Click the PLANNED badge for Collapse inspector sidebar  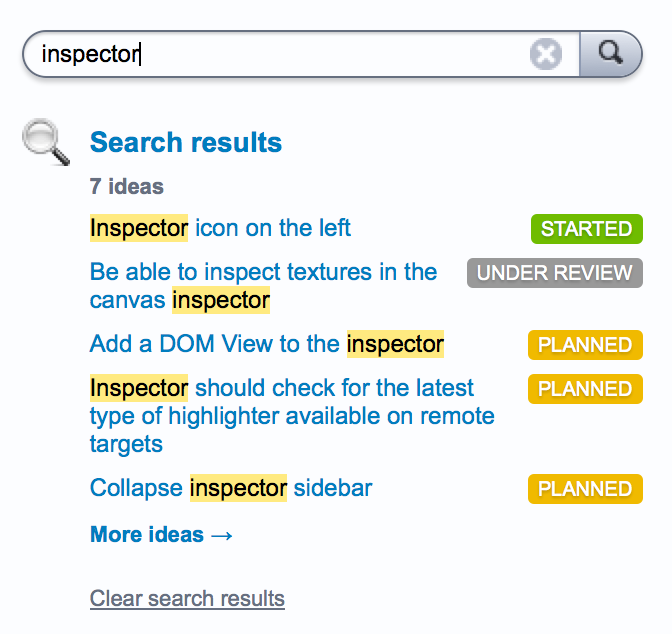[x=585, y=489]
